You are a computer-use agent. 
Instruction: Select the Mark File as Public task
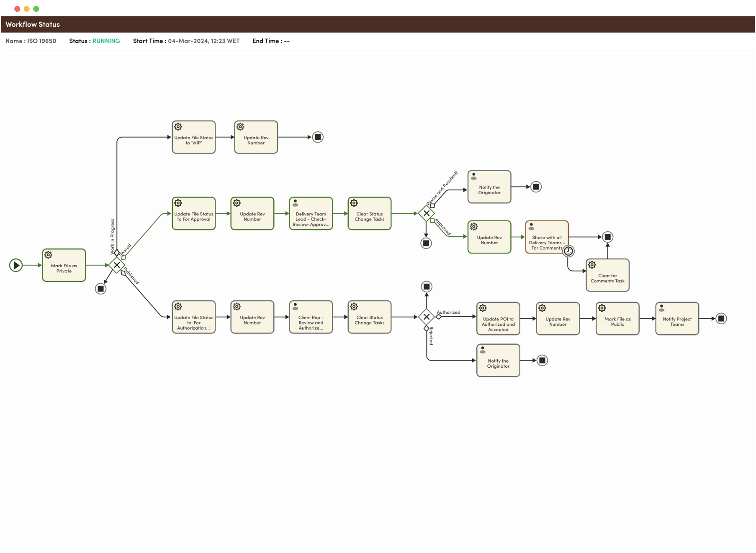point(617,319)
